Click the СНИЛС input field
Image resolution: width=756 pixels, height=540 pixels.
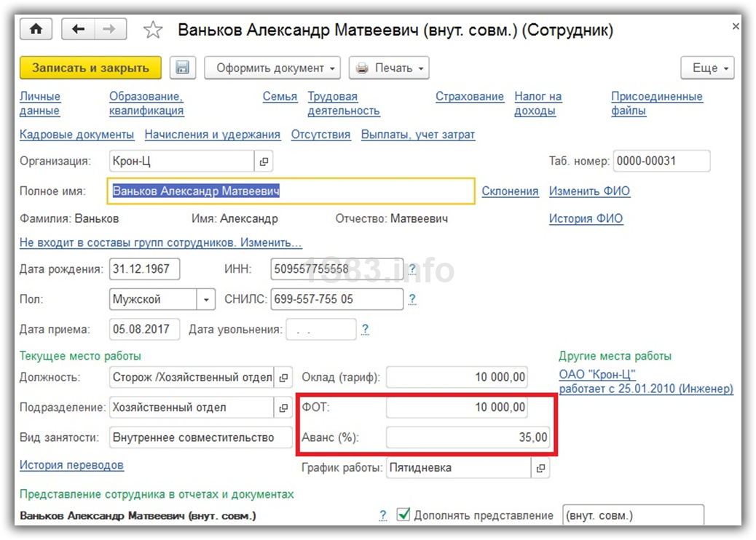point(337,299)
